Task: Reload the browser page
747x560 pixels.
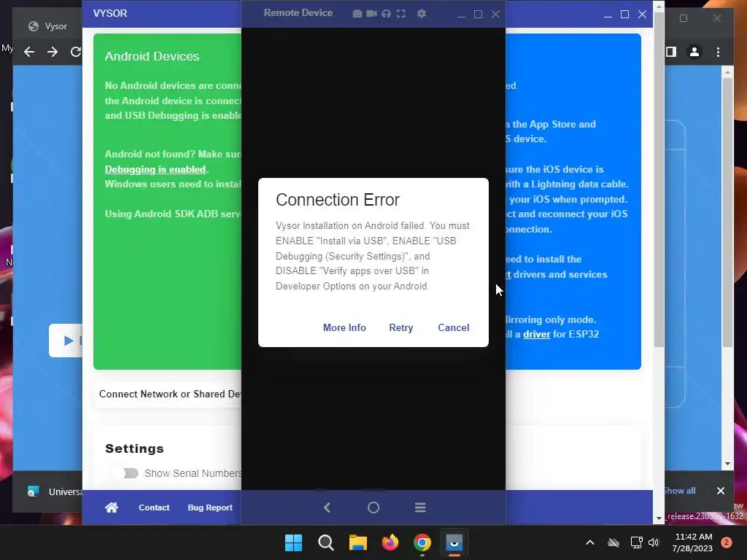Action: 76,52
